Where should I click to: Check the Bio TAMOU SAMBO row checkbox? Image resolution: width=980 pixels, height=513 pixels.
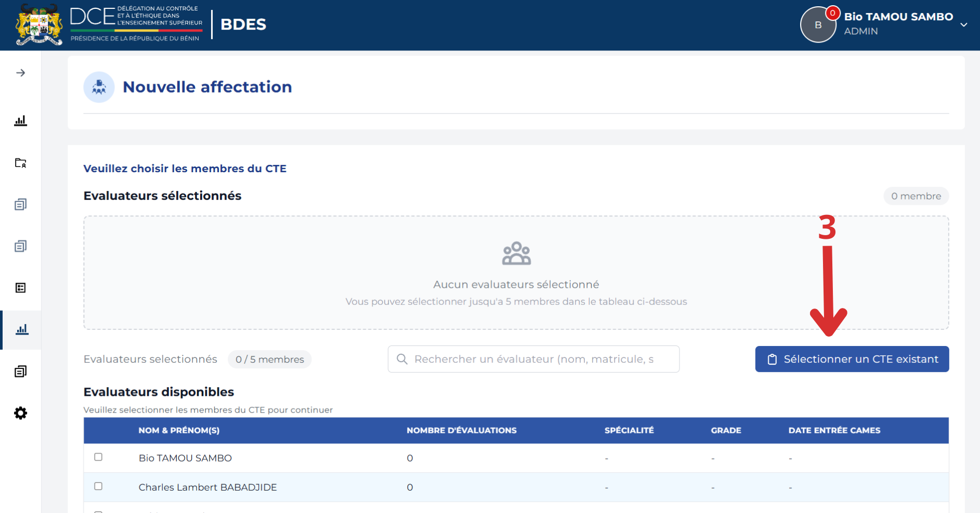click(x=98, y=457)
